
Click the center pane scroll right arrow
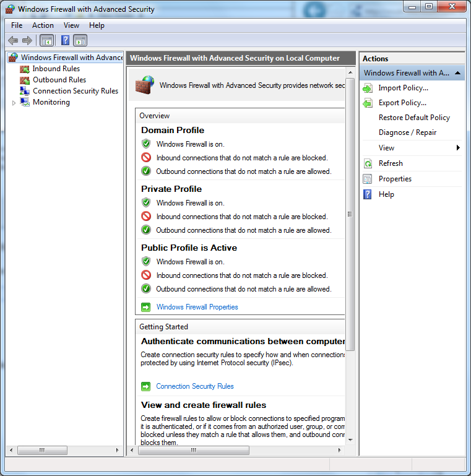click(339, 450)
